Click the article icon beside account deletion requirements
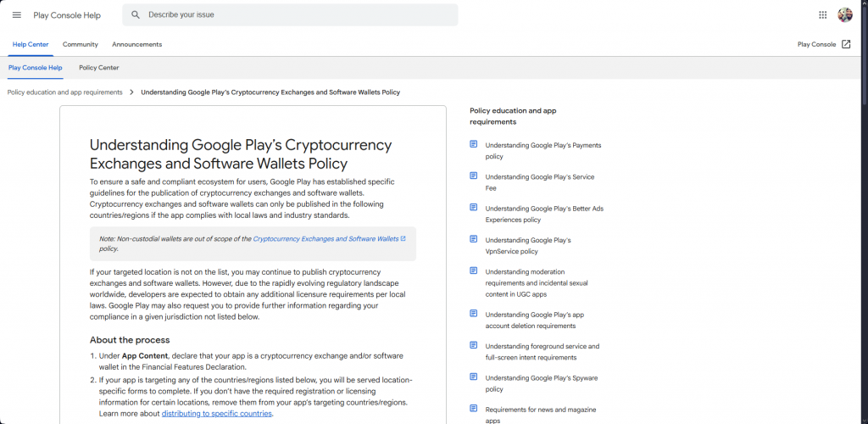Screen dimensions: 868x424 point(473,313)
